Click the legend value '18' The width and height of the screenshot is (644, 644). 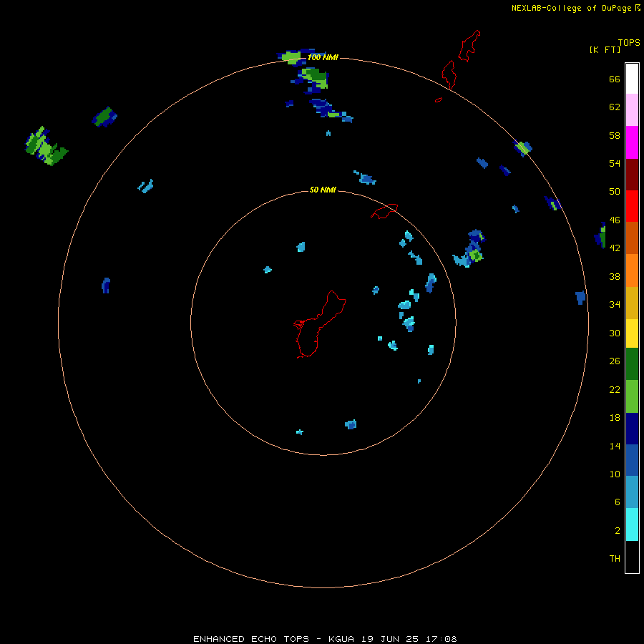pyautogui.click(x=615, y=418)
